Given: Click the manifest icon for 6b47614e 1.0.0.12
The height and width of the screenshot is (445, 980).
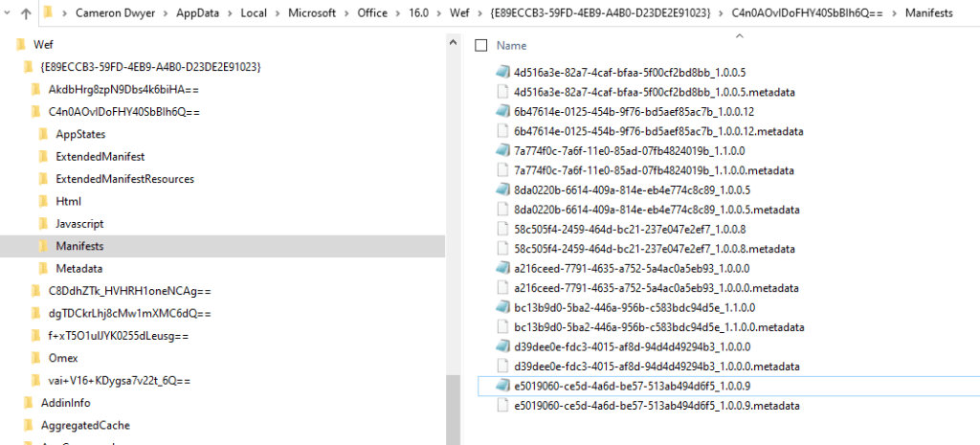Looking at the screenshot, I should pos(502,111).
